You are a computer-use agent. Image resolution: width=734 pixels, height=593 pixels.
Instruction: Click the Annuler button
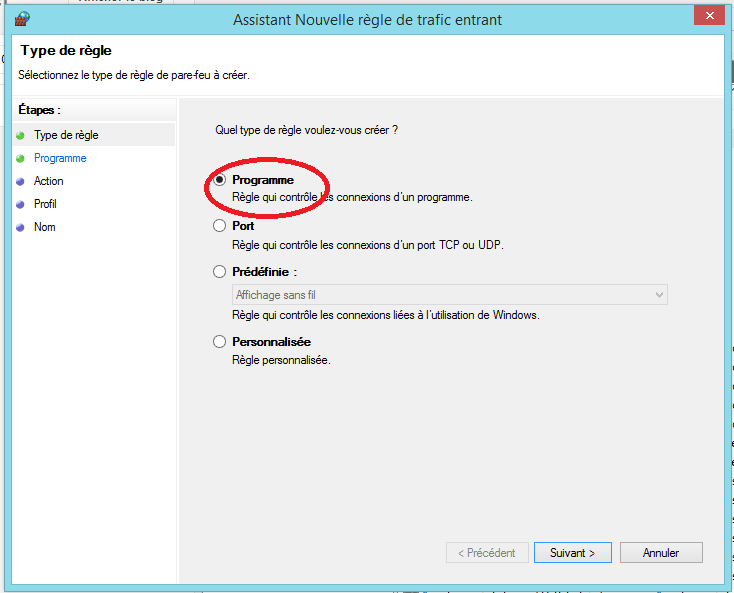coord(661,553)
